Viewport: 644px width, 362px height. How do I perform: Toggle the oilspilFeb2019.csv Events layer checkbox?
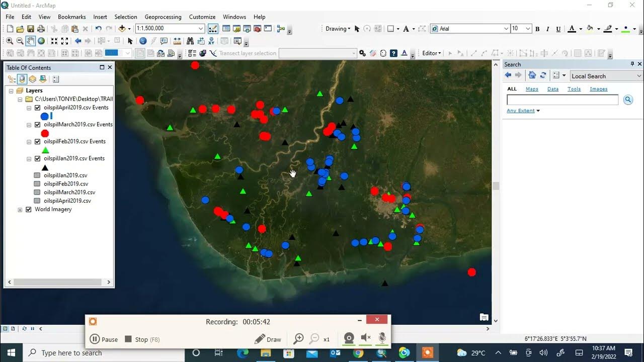tap(37, 142)
